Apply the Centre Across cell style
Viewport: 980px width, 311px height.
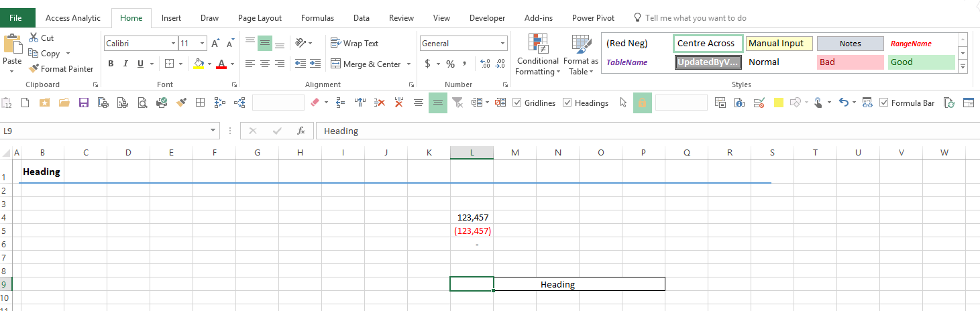(x=708, y=44)
